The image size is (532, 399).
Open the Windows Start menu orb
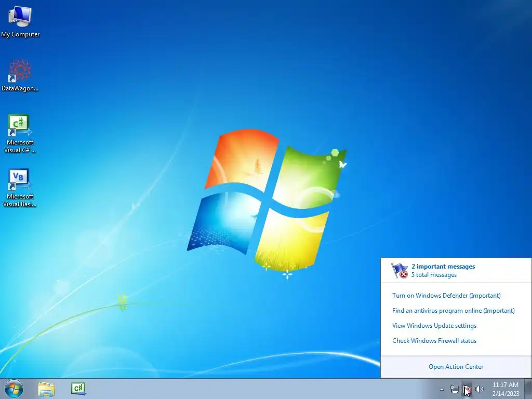pos(14,389)
